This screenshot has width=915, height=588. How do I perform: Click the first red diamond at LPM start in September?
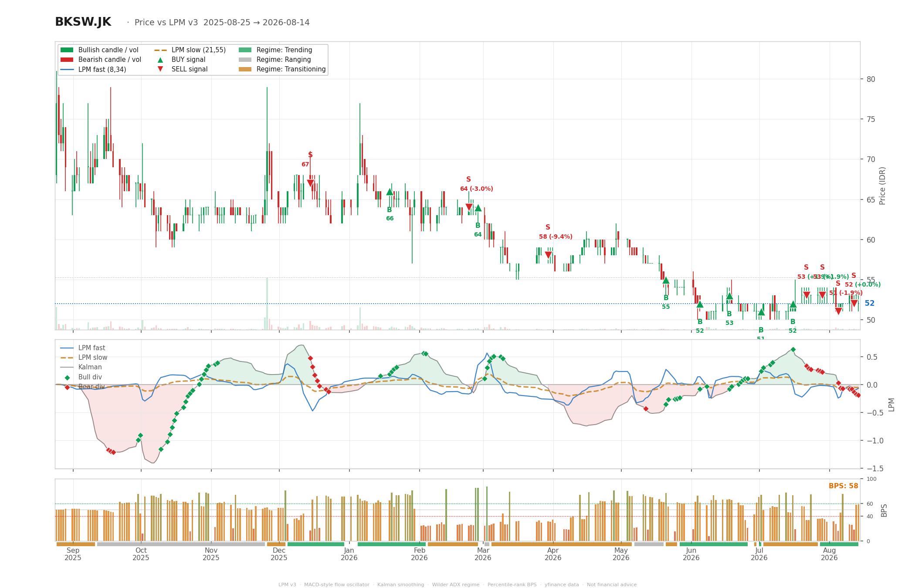[x=67, y=387]
